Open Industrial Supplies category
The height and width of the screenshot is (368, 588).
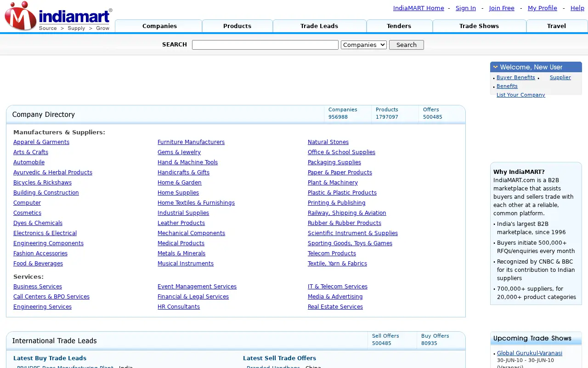183,213
